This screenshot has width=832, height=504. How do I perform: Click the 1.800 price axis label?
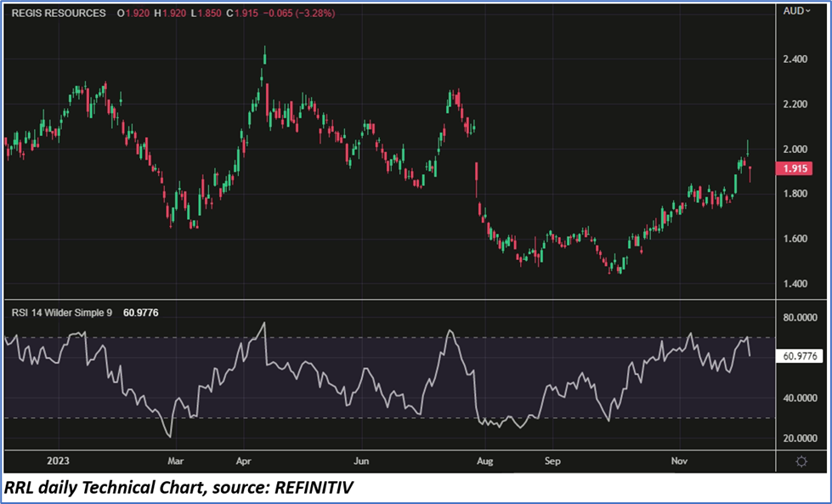tap(795, 194)
